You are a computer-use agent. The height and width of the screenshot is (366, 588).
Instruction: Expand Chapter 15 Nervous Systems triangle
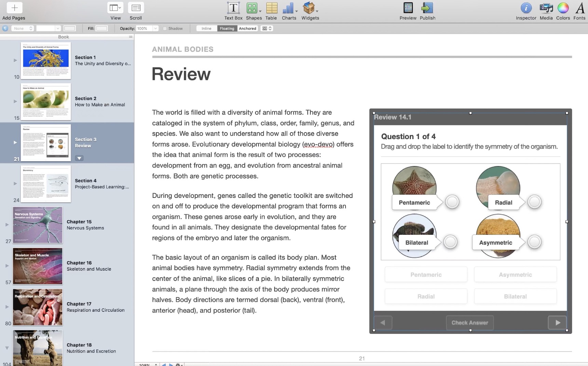click(7, 224)
